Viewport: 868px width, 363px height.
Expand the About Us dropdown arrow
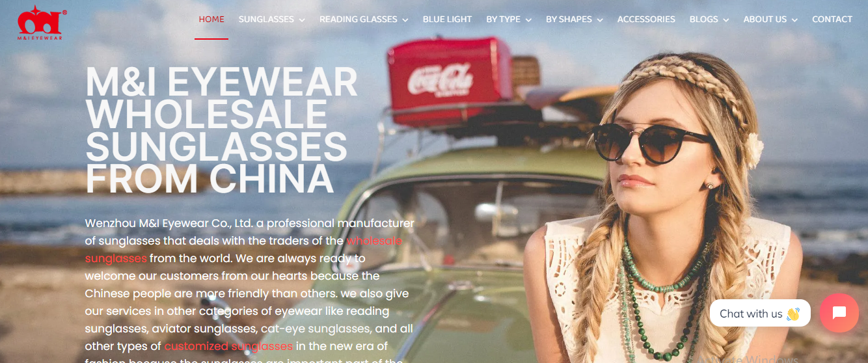click(794, 20)
